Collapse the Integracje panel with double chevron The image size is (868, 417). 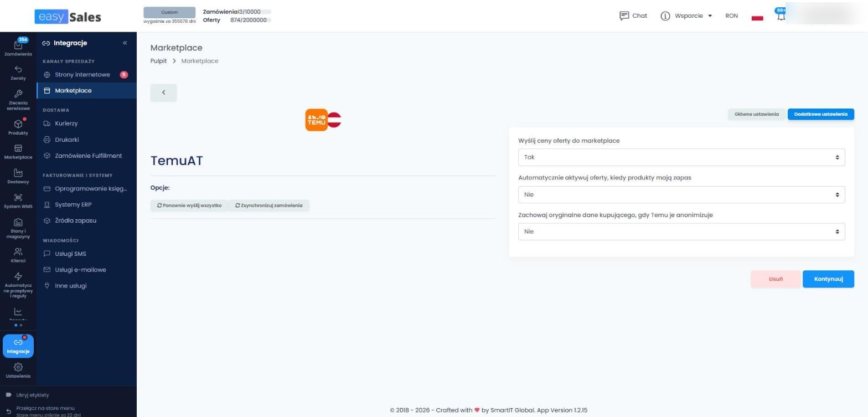tap(125, 43)
